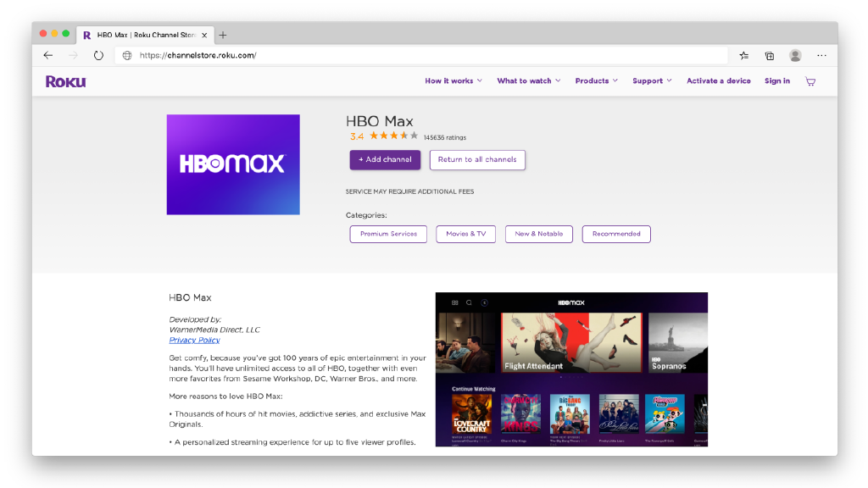Click the Lovecraft Country poster
The height and width of the screenshot is (488, 868).
pyautogui.click(x=471, y=414)
